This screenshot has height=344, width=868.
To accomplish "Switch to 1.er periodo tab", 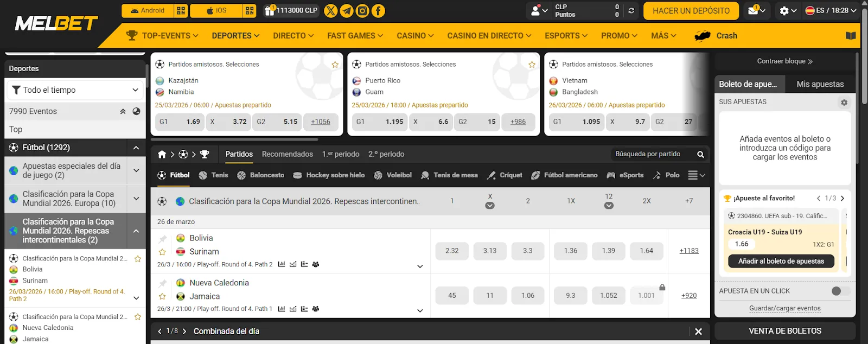I will [341, 154].
